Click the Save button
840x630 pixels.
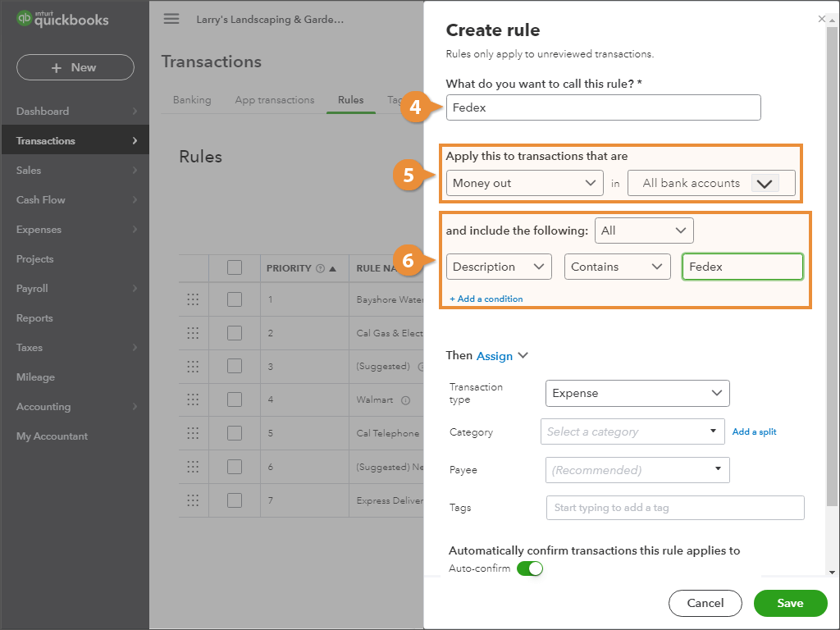tap(790, 603)
